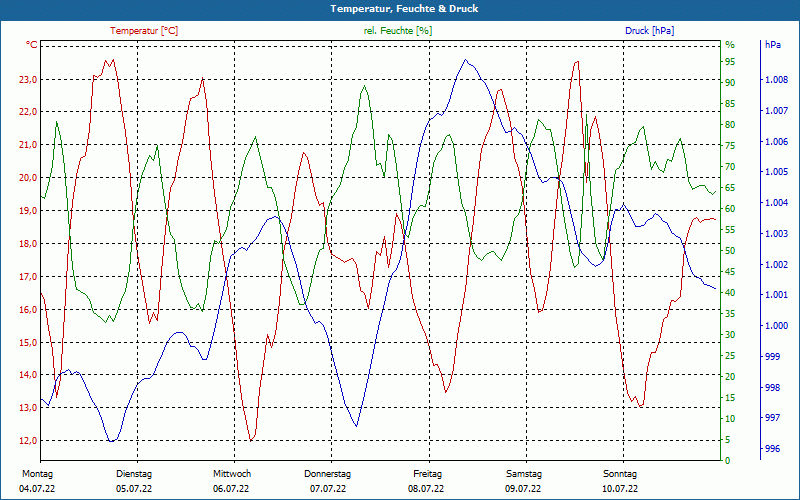Screen dimensions: 800x500
Task: Click the 70 humidity axis value
Action: (x=730, y=167)
